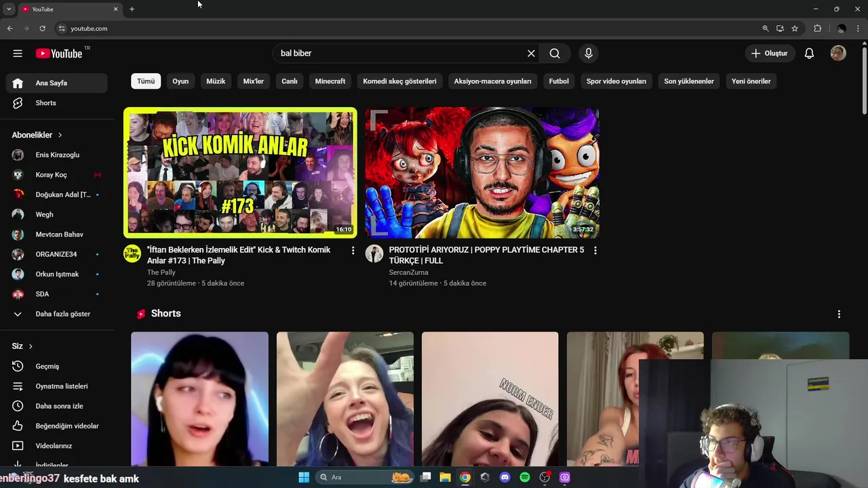Select the Minecraft filter chip
This screenshot has width=868, height=488.
330,81
